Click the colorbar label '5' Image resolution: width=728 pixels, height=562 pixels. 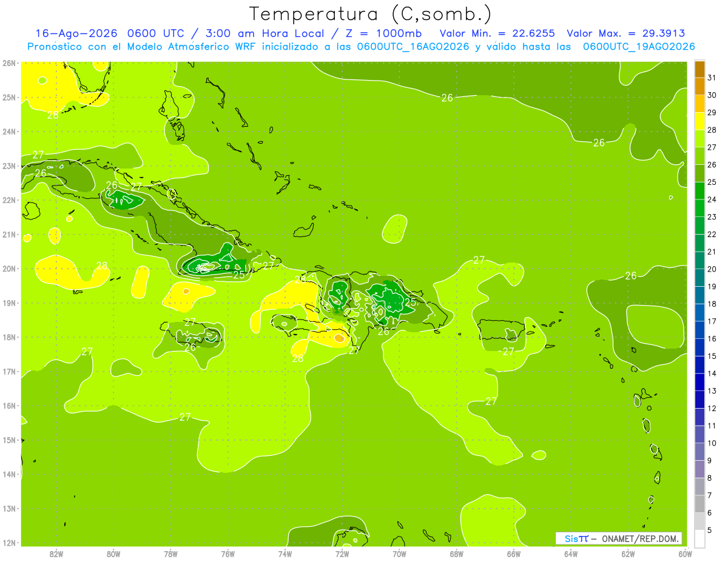click(x=710, y=530)
